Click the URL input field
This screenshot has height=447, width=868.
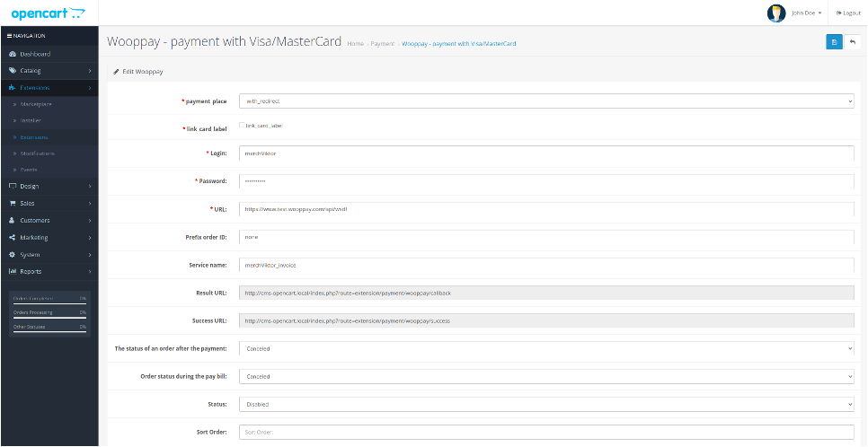[546, 209]
